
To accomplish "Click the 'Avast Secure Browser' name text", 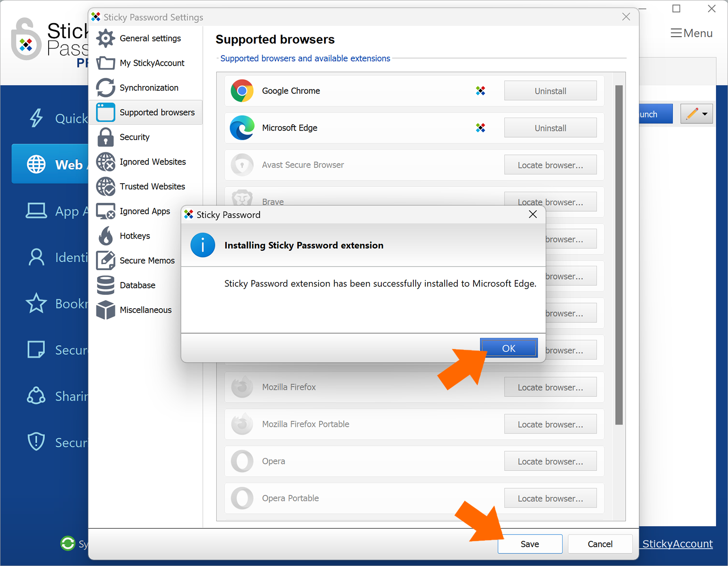I will 303,165.
